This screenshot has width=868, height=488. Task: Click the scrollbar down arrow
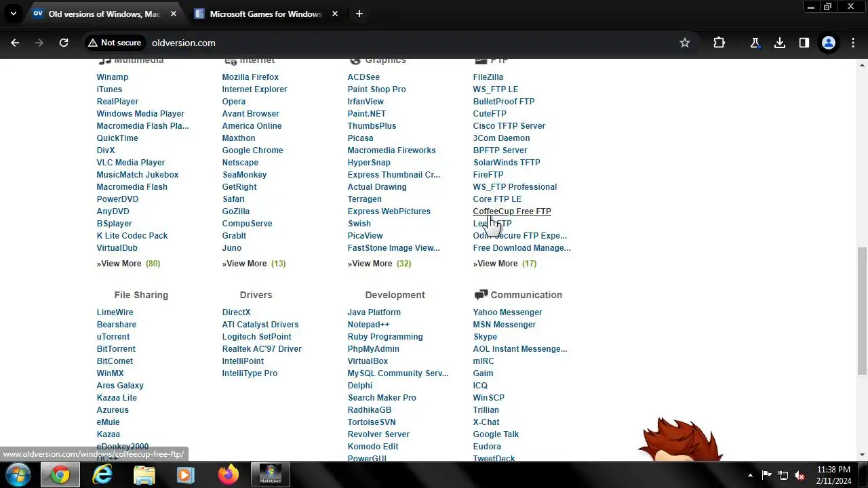(x=862, y=455)
